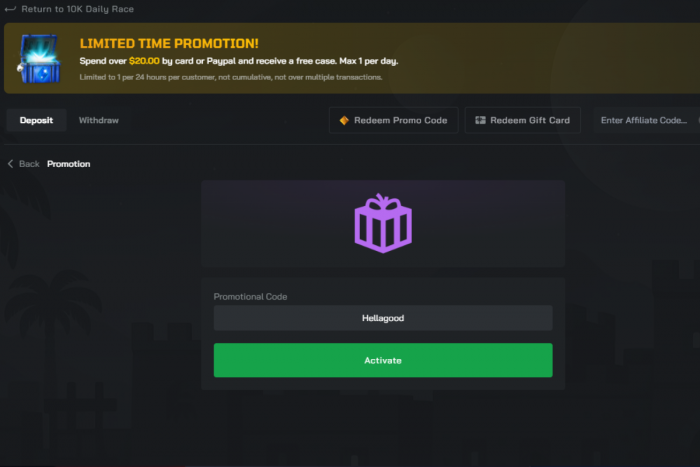Click the Back chevron arrow icon

pos(10,164)
